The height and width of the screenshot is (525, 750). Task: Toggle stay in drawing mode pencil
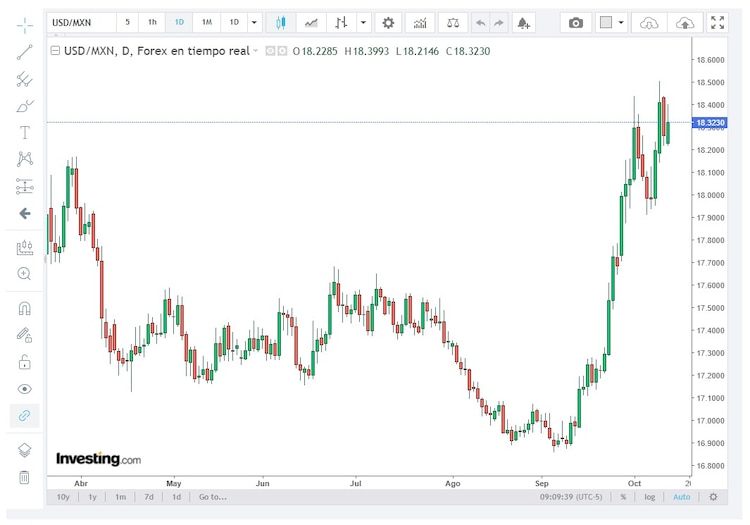24,335
